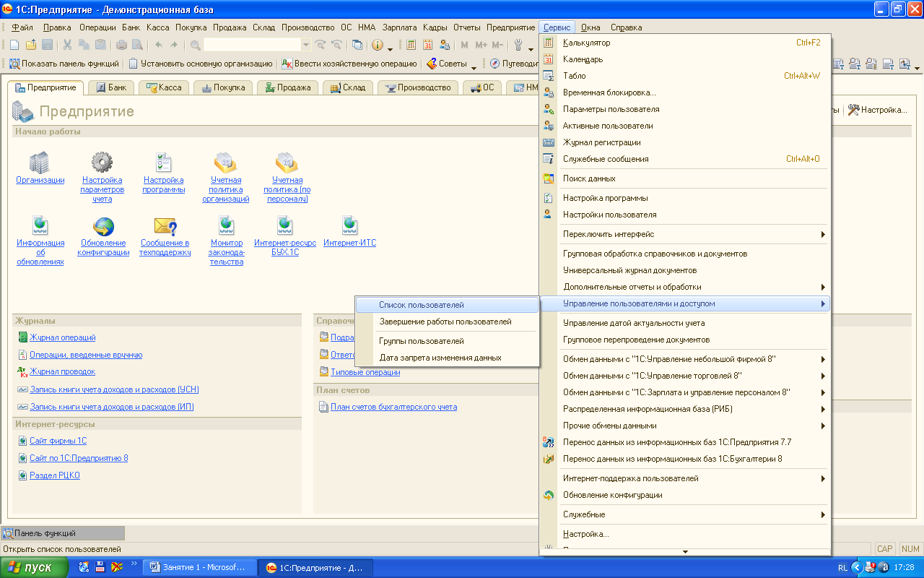Choose Активные пользователи menu entry
The image size is (924, 578).
(686, 126)
